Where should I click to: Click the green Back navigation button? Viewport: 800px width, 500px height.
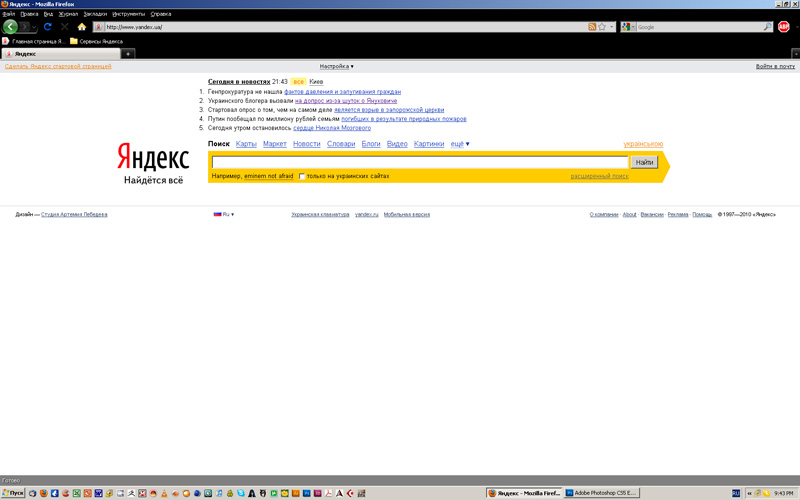coord(10,27)
